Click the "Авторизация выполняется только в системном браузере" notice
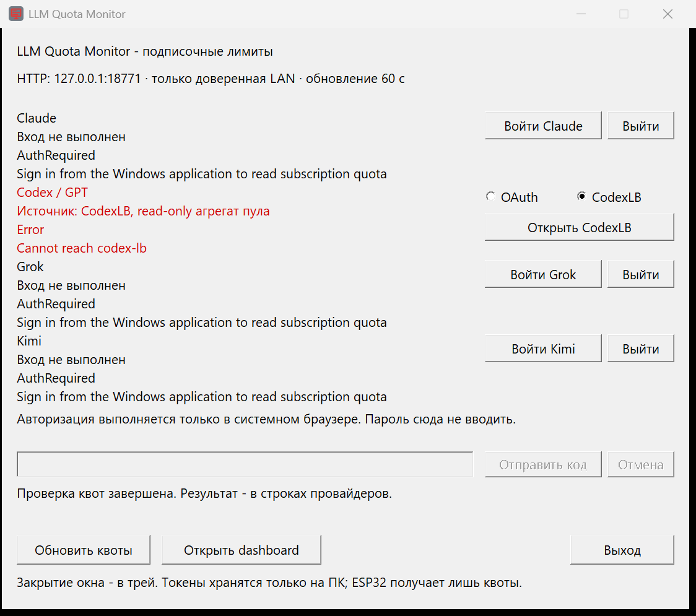 point(266,419)
